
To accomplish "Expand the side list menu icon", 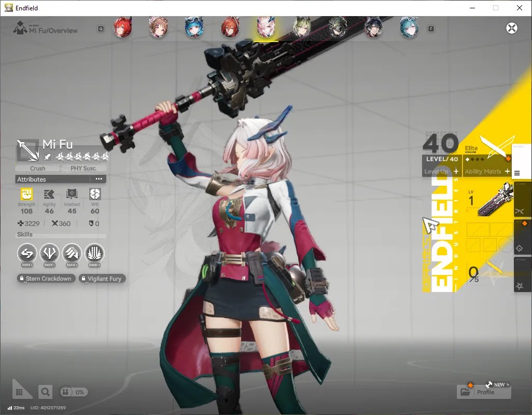I will [x=517, y=173].
